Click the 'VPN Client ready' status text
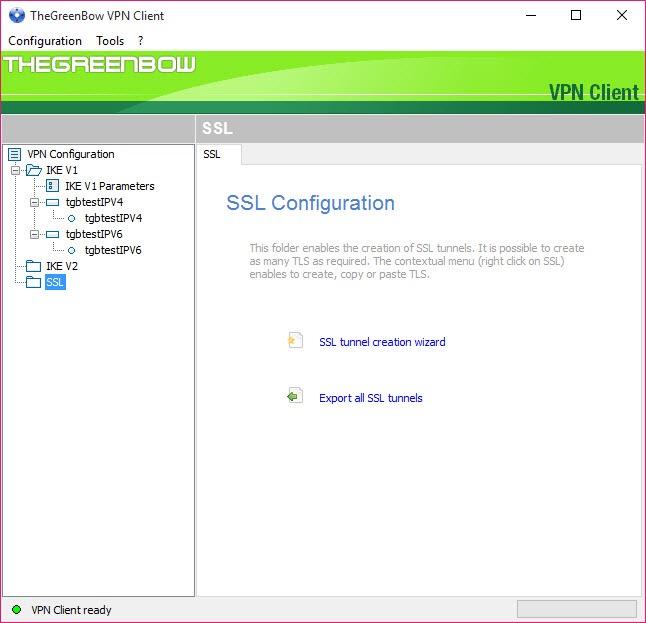This screenshot has width=646, height=623. click(71, 610)
